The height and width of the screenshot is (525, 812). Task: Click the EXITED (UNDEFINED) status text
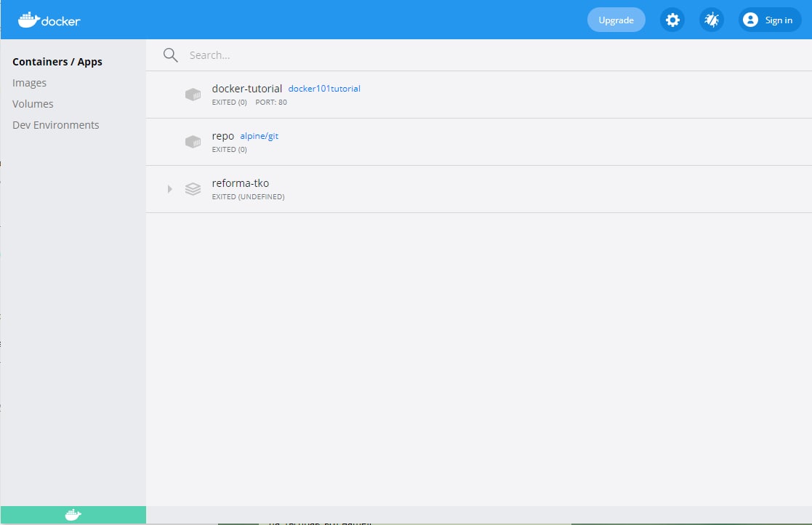click(248, 197)
